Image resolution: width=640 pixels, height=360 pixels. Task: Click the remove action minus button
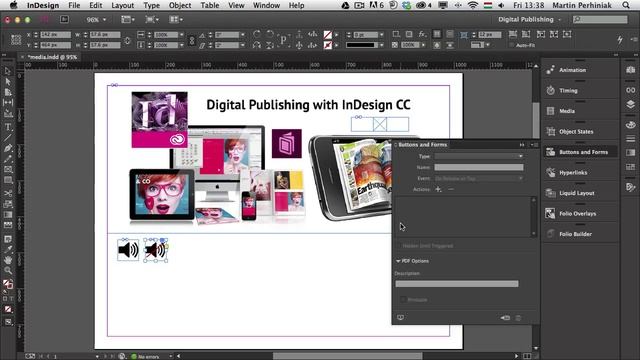451,189
